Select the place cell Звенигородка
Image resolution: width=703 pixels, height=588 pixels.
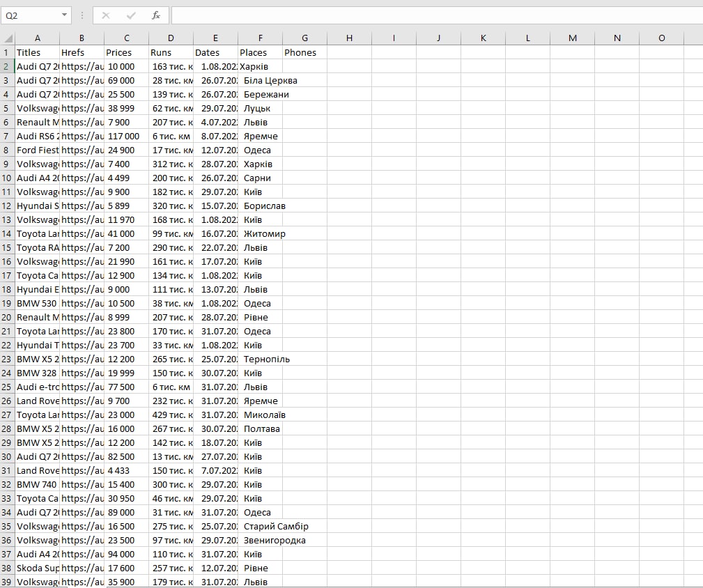point(274,540)
